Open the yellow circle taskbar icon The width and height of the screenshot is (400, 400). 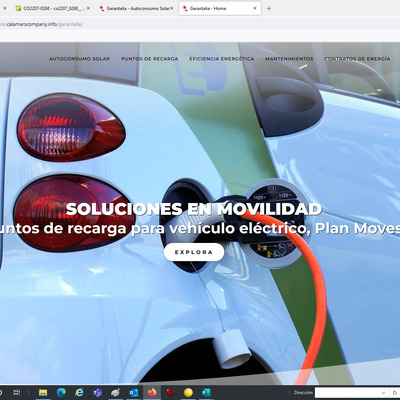click(x=188, y=392)
